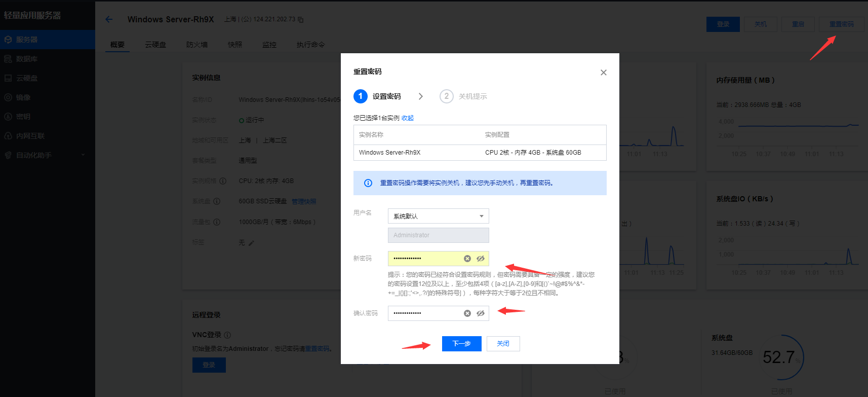Screen dimensions: 868x397
Task: Click the info icon next to 系统盘
Action: pos(217,201)
